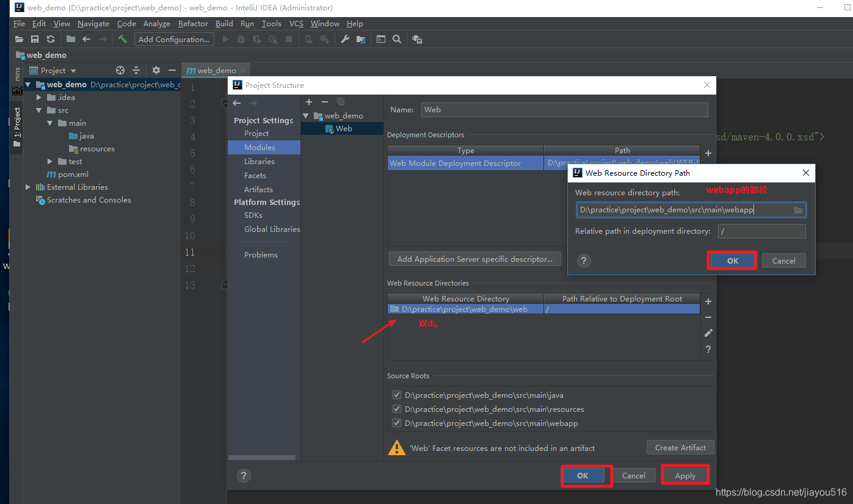Click the plus icon above the module tree
The height and width of the screenshot is (504, 853).
[309, 102]
